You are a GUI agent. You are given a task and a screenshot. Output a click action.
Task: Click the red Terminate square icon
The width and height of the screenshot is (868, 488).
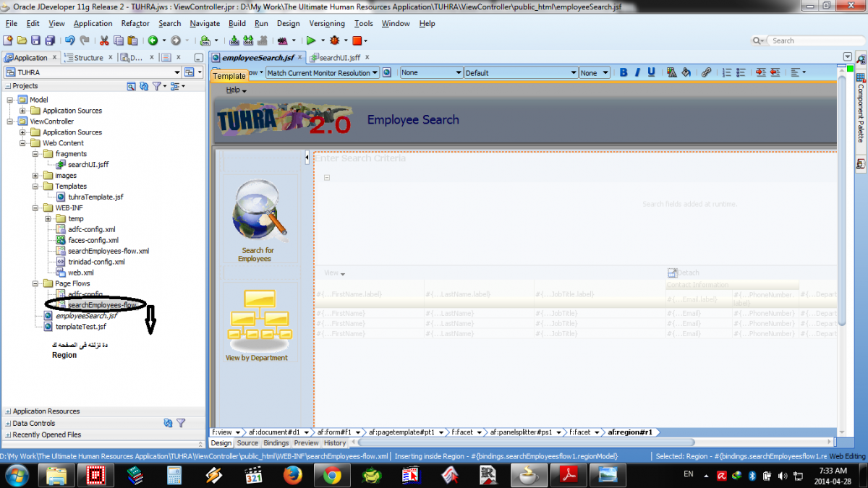coord(357,40)
